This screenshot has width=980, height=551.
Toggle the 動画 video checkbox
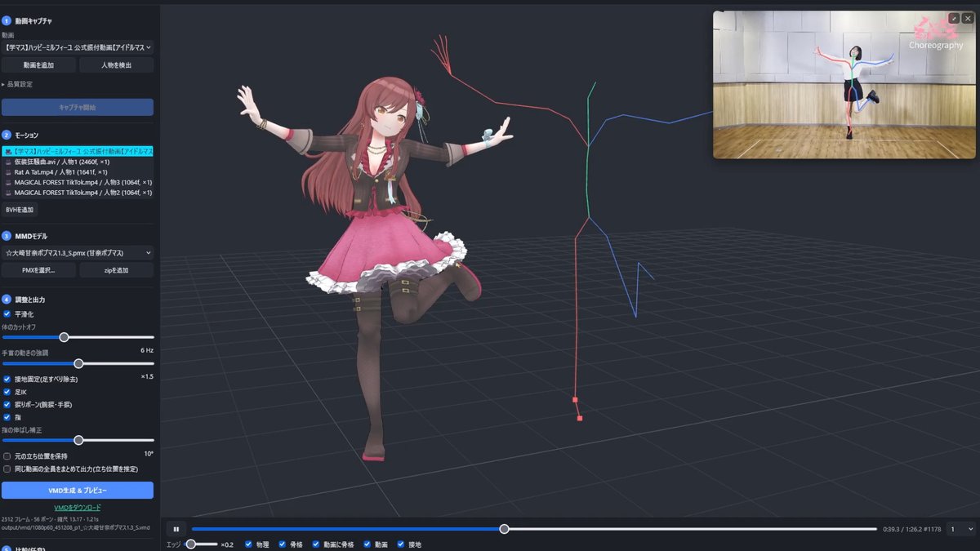click(x=367, y=544)
